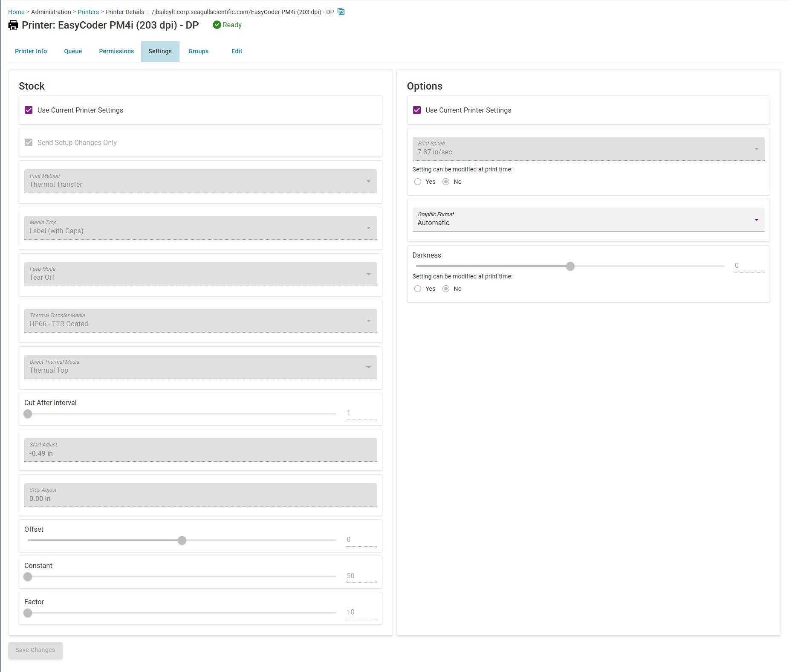Viewport: 789px width, 672px height.
Task: Open the Edit tab
Action: pyautogui.click(x=237, y=51)
